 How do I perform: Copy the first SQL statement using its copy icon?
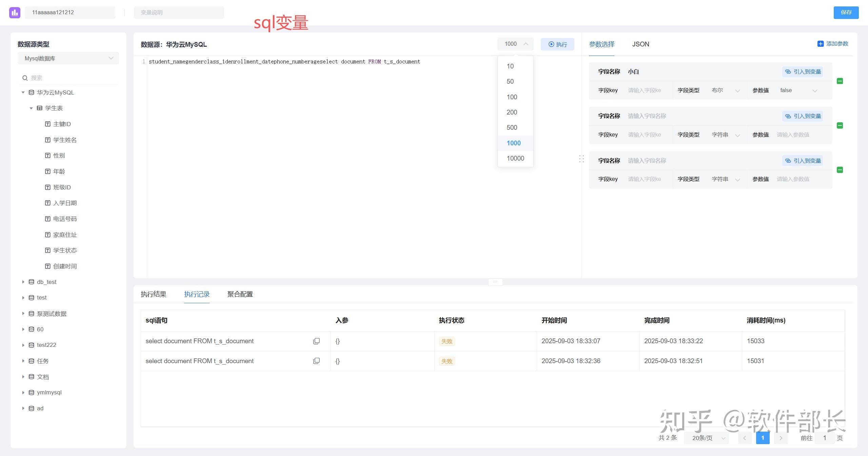click(316, 341)
